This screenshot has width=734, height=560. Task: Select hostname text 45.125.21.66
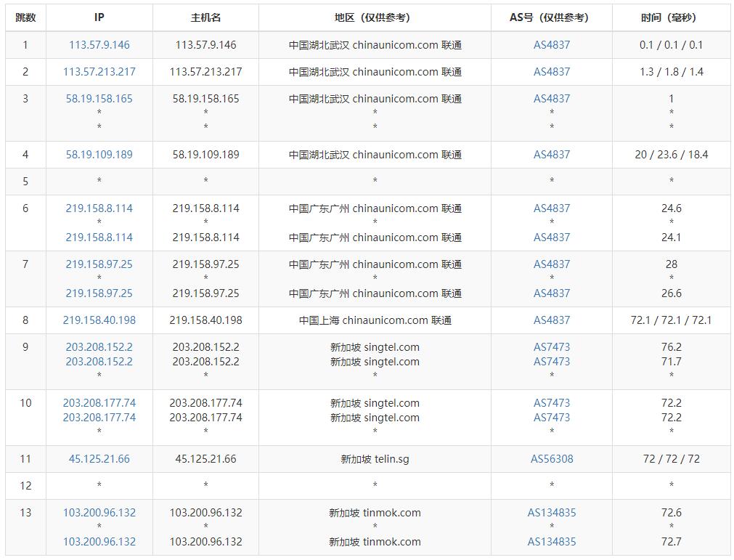coord(205,459)
